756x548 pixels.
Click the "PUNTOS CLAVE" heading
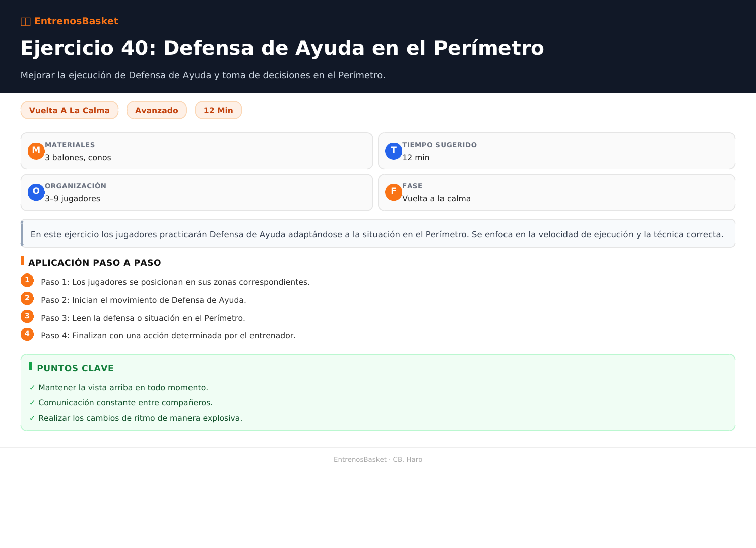[76, 368]
